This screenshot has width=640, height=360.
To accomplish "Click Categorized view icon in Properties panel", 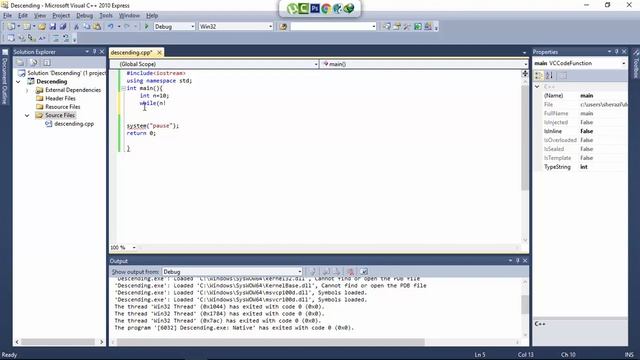I will tap(539, 76).
